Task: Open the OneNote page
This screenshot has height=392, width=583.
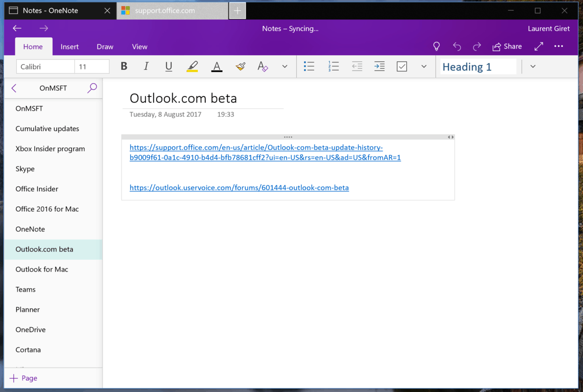Action: (x=53, y=229)
